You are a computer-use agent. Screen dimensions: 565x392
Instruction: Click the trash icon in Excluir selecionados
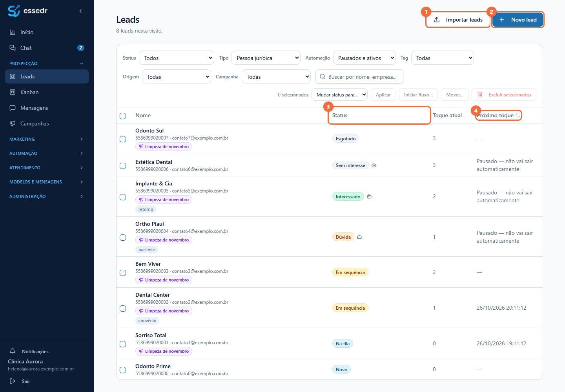pos(480,94)
